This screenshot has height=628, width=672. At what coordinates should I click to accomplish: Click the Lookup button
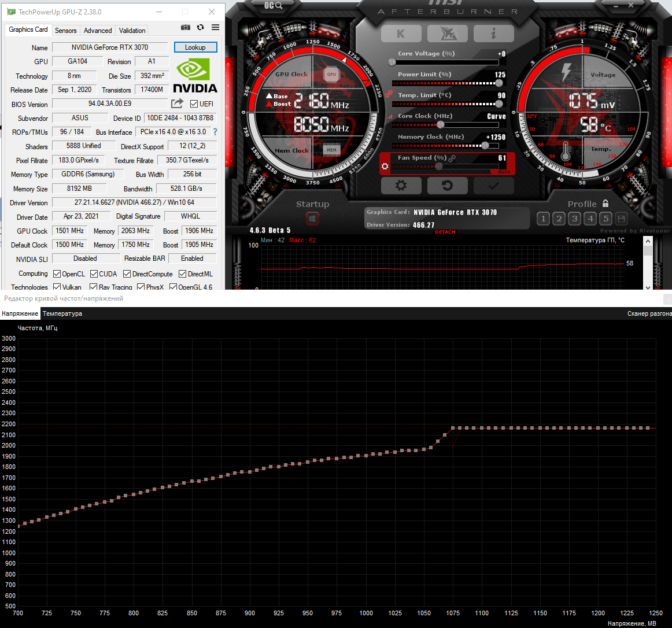[x=195, y=47]
